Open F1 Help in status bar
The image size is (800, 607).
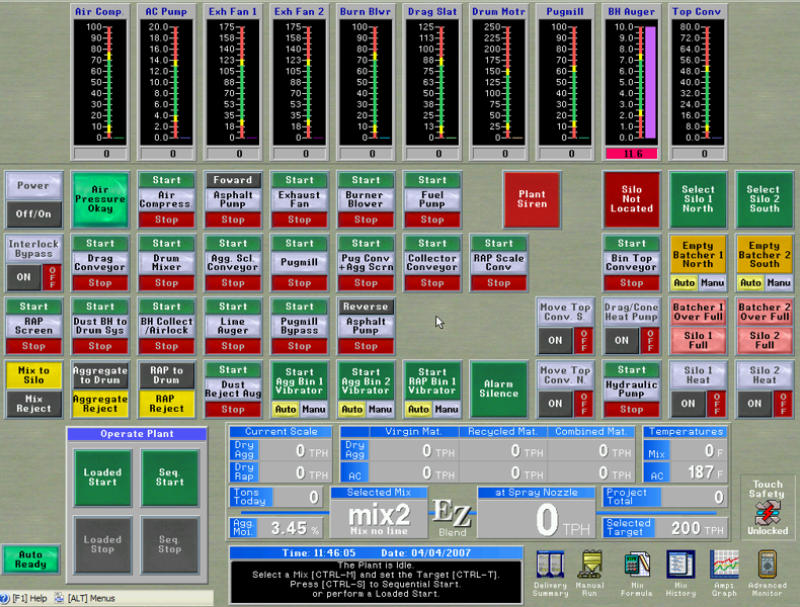(x=27, y=598)
